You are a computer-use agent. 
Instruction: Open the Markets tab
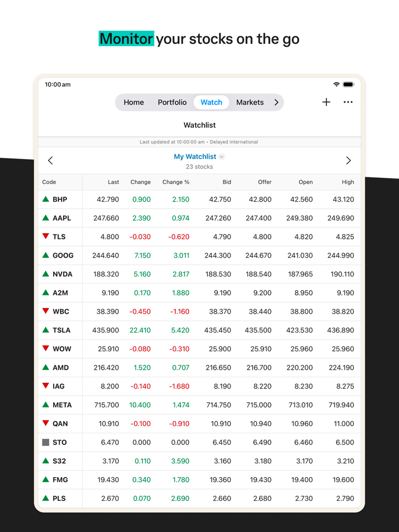250,103
